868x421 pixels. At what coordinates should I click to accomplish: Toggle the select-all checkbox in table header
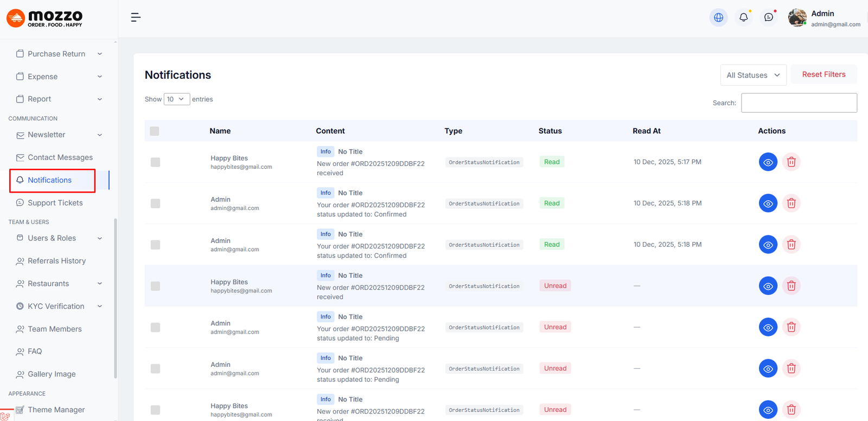pyautogui.click(x=155, y=131)
